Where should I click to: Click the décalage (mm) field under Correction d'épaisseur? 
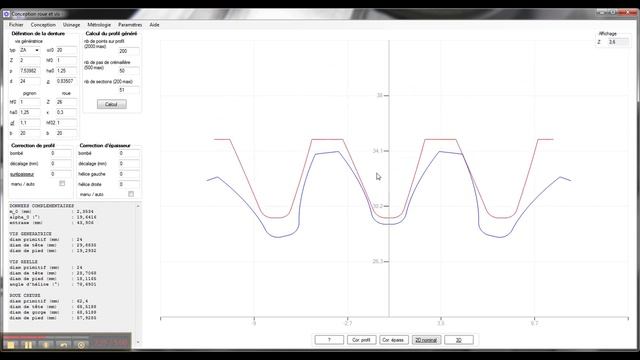tap(129, 163)
